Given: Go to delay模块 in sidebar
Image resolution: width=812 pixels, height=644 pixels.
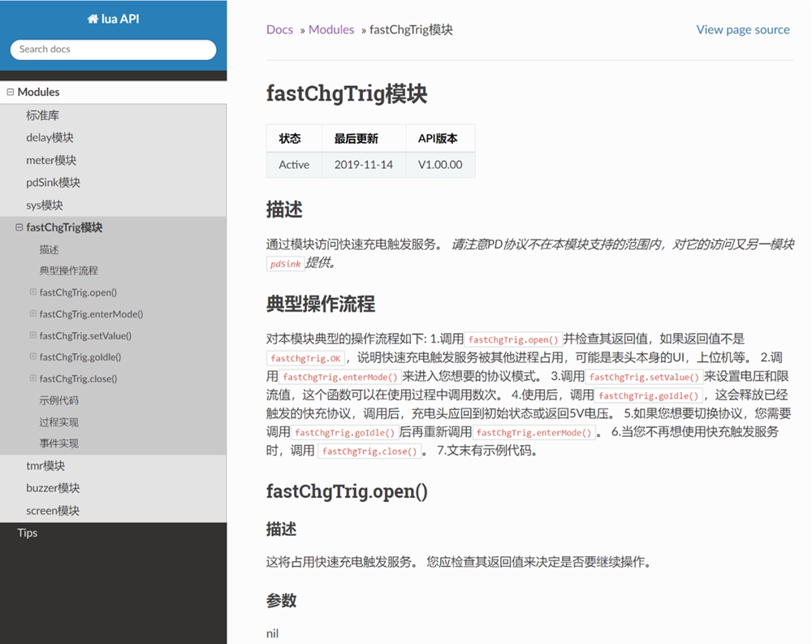Looking at the screenshot, I should pos(50,138).
